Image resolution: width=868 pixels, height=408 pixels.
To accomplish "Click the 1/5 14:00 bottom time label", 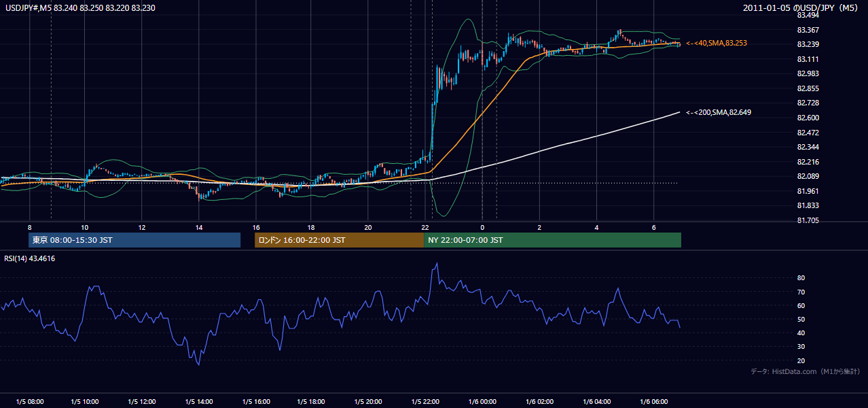I will click(200, 402).
